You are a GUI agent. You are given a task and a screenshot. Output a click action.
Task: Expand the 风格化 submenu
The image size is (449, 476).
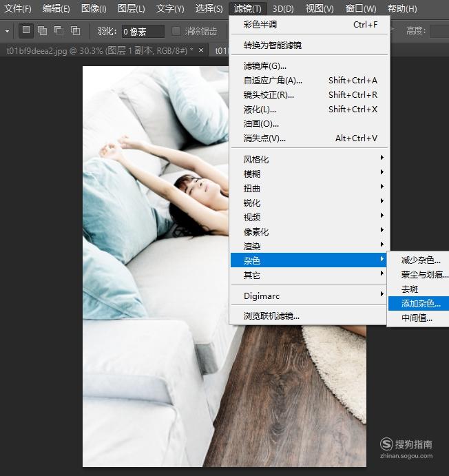coord(309,159)
